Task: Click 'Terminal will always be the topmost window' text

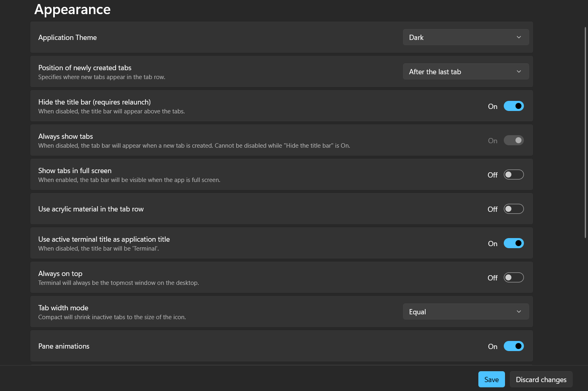Action: click(118, 283)
